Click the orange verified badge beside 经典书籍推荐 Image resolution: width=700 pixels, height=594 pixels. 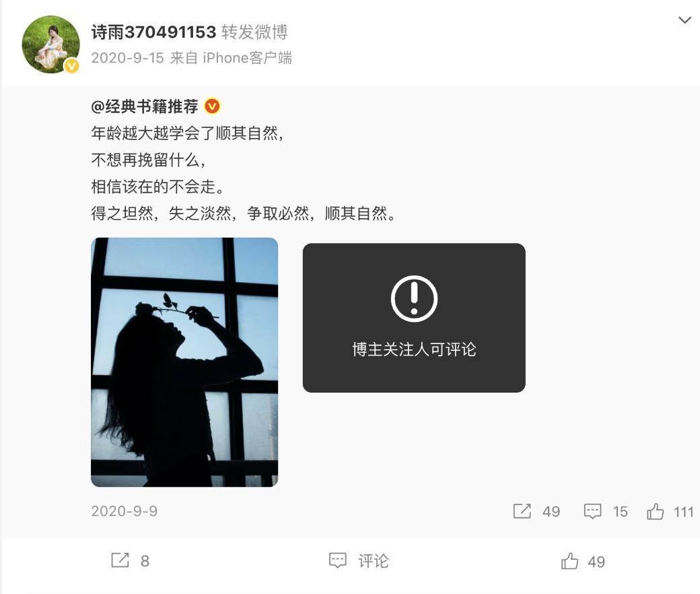pos(212,106)
